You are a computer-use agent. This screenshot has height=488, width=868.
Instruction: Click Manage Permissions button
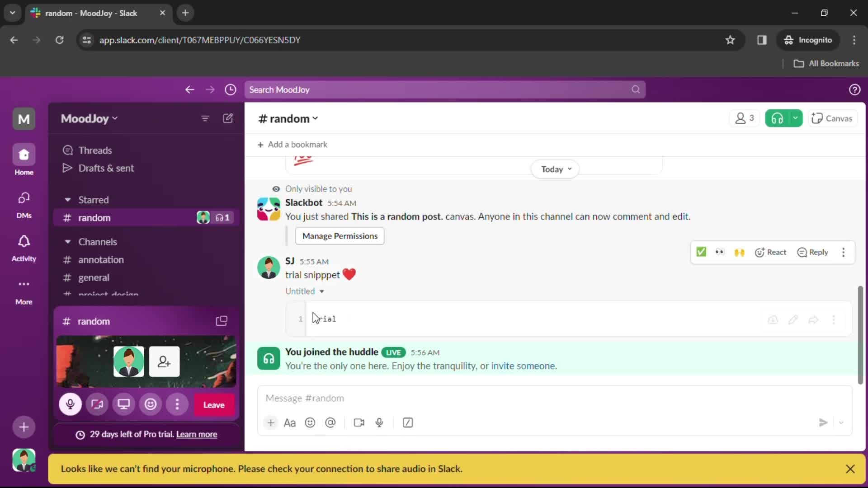[340, 235]
